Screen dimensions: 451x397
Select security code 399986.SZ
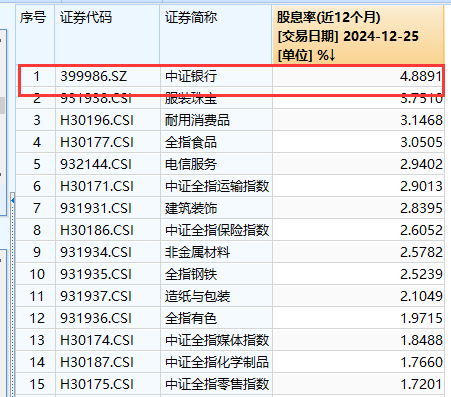pyautogui.click(x=93, y=76)
